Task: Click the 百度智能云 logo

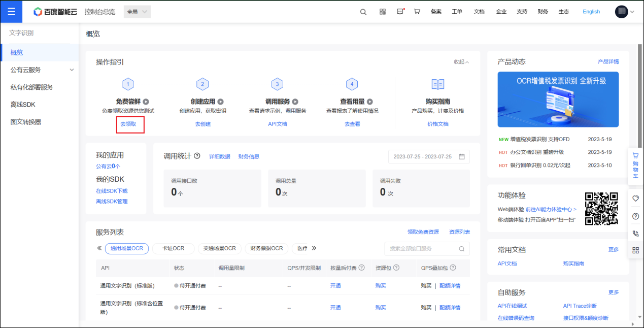Action: tap(54, 11)
